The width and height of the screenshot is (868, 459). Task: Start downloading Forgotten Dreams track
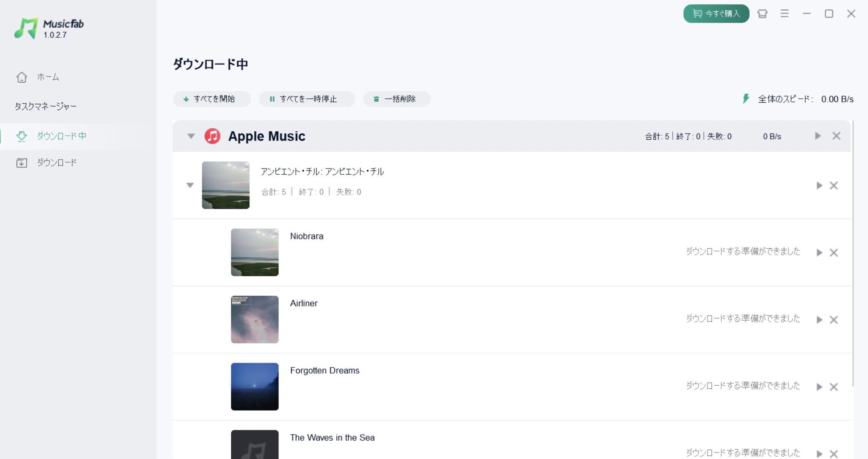click(819, 387)
